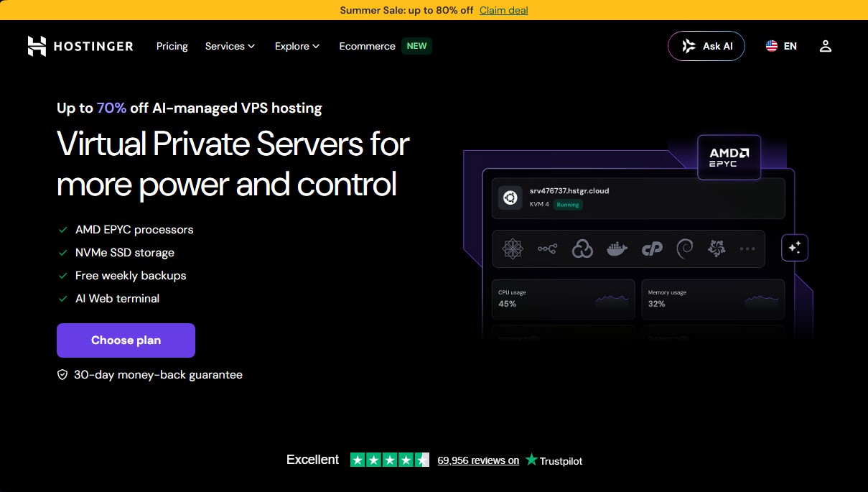Select the CentOS icon in template row
The width and height of the screenshot is (868, 492).
click(513, 249)
